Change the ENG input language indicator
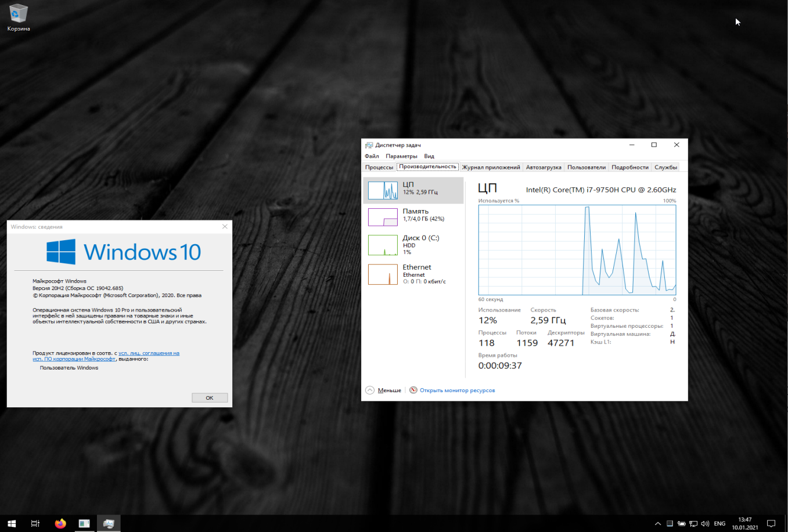788x532 pixels. point(719,523)
